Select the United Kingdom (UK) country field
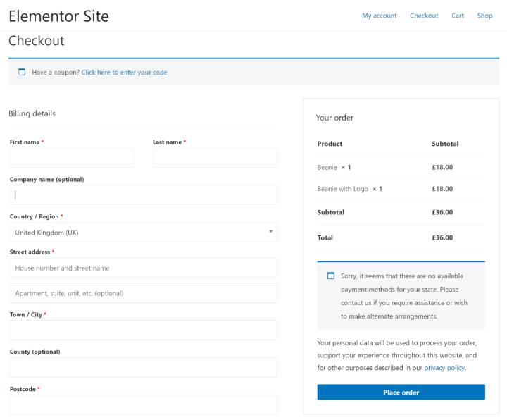 (x=143, y=232)
